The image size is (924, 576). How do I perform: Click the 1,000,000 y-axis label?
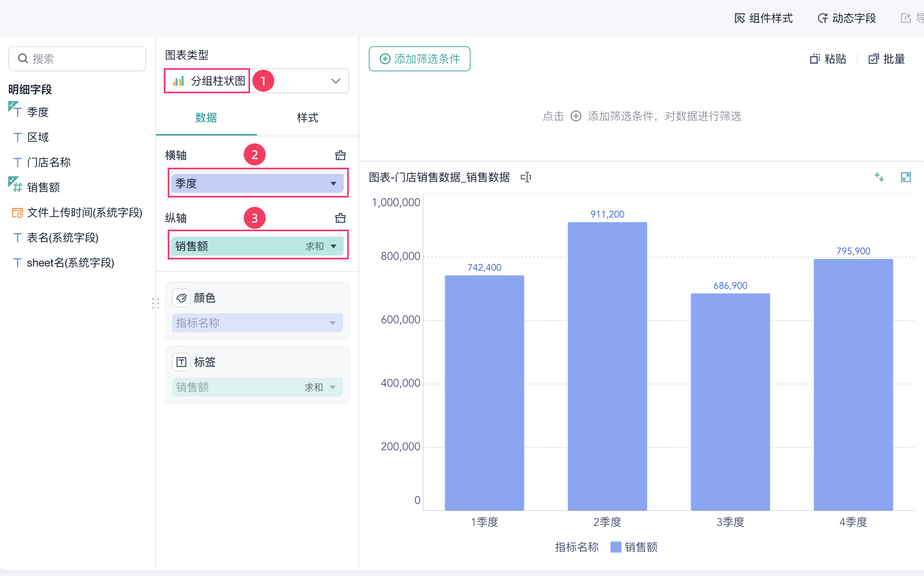[396, 203]
